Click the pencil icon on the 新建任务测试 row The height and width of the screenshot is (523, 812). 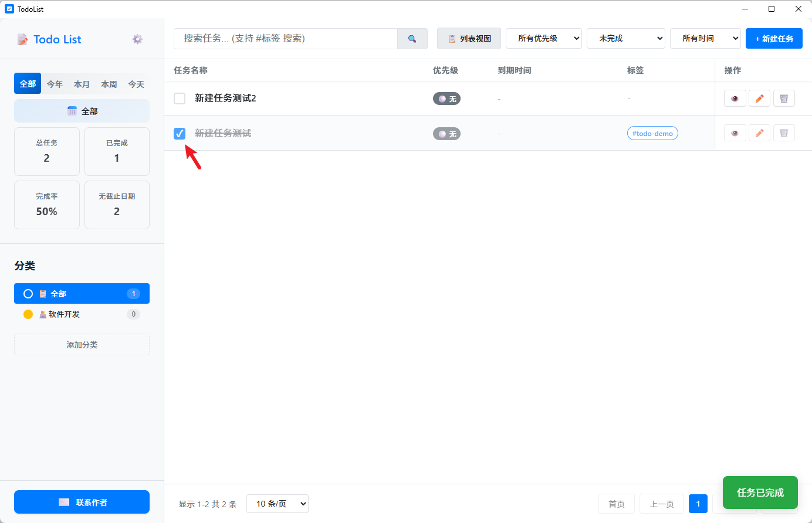click(x=759, y=133)
